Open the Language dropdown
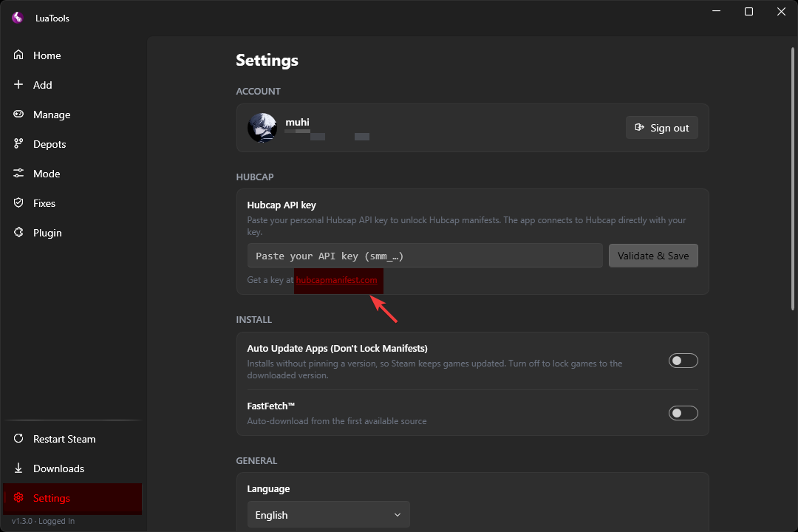 tap(328, 515)
